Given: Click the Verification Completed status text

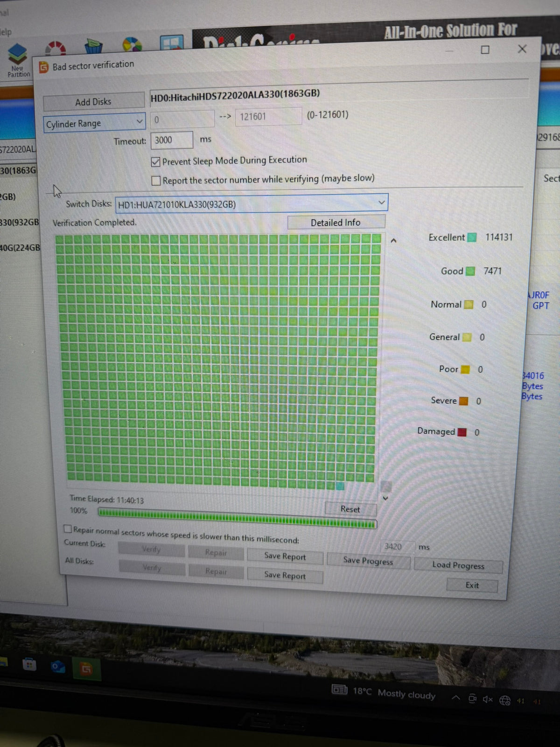Looking at the screenshot, I should tap(95, 223).
